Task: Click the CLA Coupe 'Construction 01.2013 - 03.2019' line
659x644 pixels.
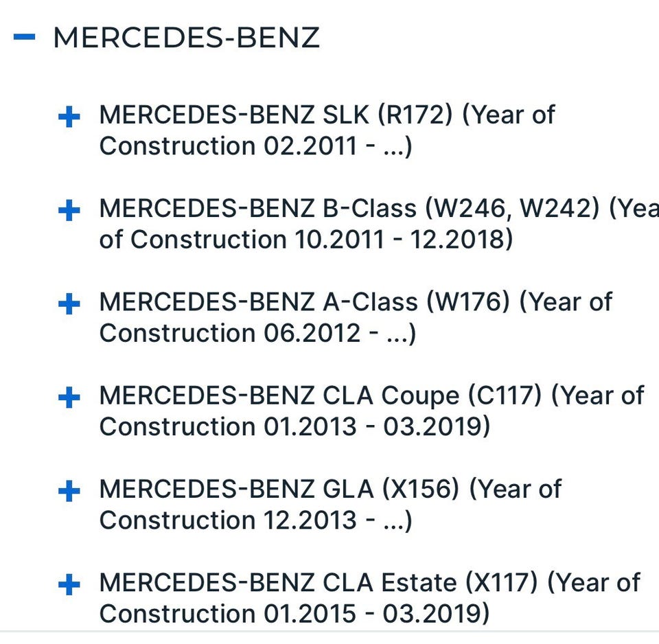Action: [x=294, y=426]
